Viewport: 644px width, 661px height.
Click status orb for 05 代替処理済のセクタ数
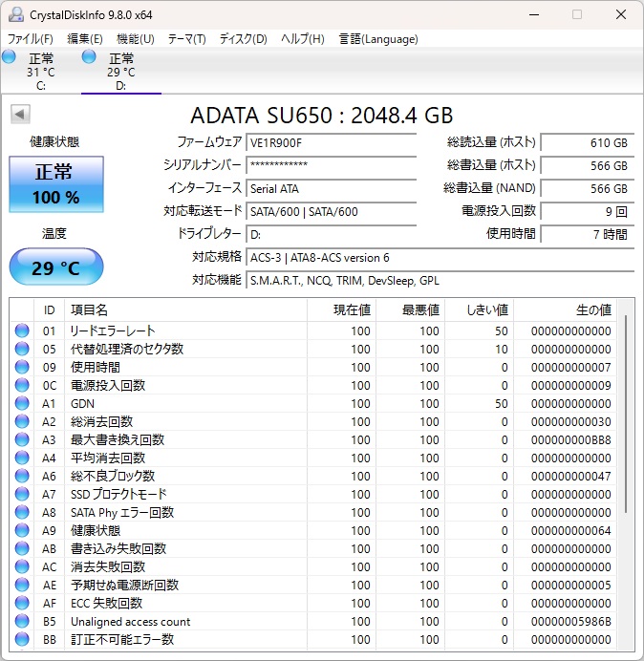coord(22,349)
